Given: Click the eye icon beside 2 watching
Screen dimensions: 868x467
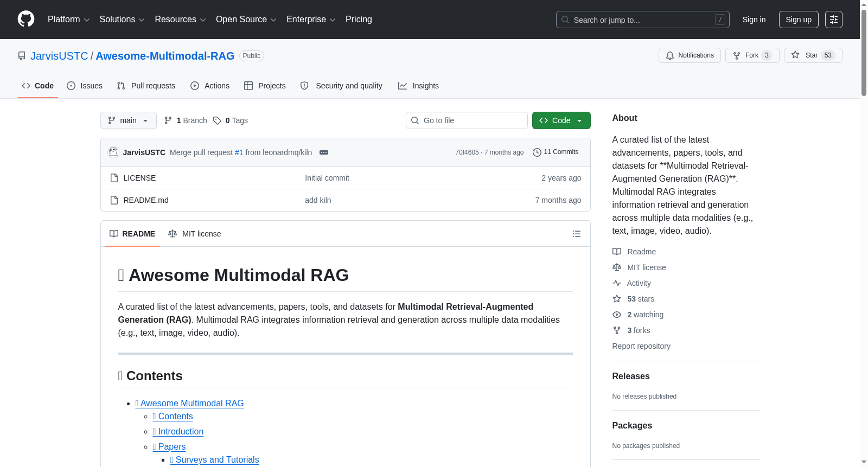Looking at the screenshot, I should pos(617,315).
